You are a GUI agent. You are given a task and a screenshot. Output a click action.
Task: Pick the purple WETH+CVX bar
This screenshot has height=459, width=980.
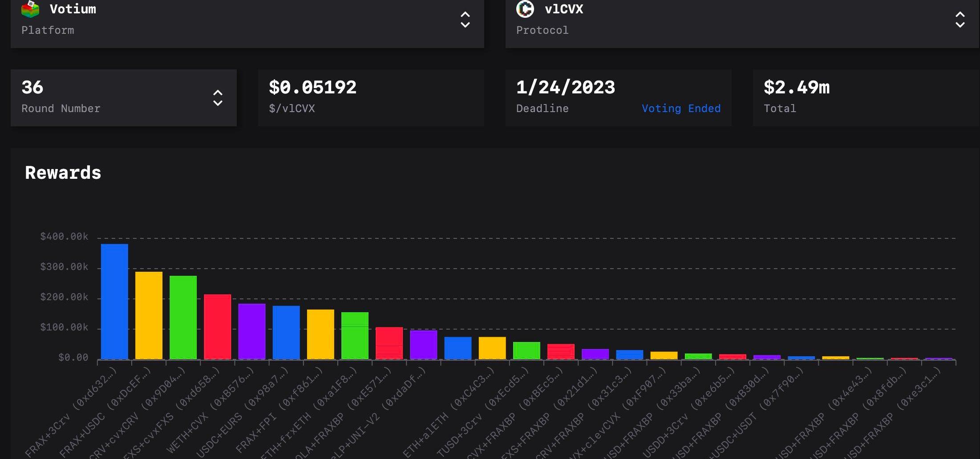251,331
